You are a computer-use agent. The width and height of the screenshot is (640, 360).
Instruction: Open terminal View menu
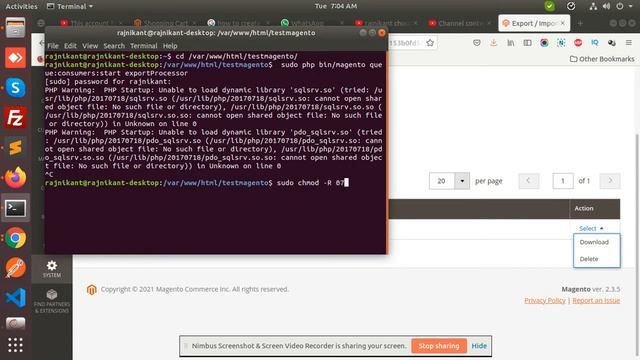click(x=90, y=46)
